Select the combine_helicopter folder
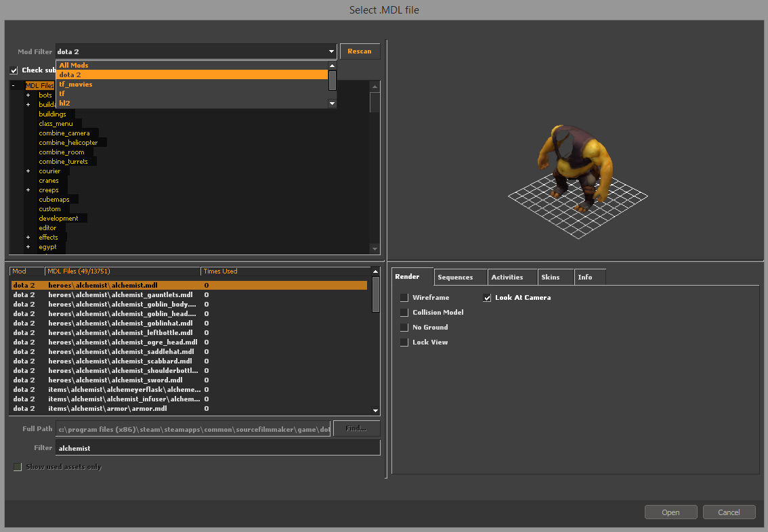This screenshot has width=768, height=532. 68,142
